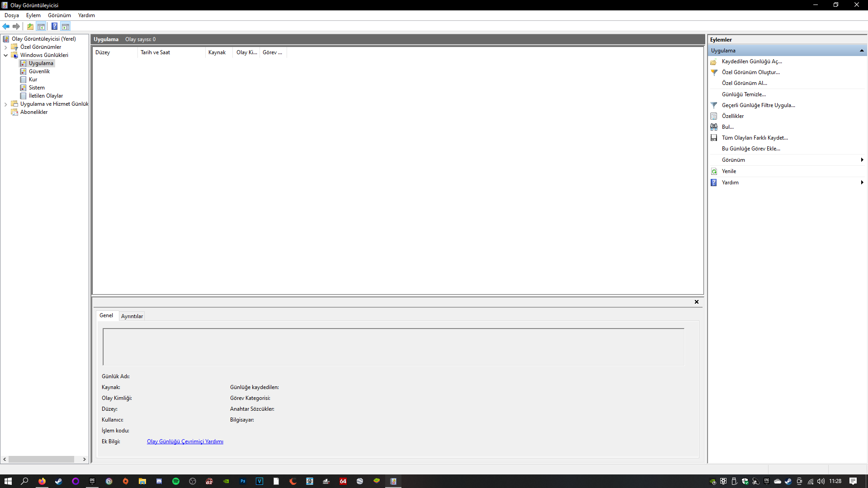Viewport: 868px width, 488px height.
Task: Open Özellikler from actions pane
Action: tap(732, 116)
